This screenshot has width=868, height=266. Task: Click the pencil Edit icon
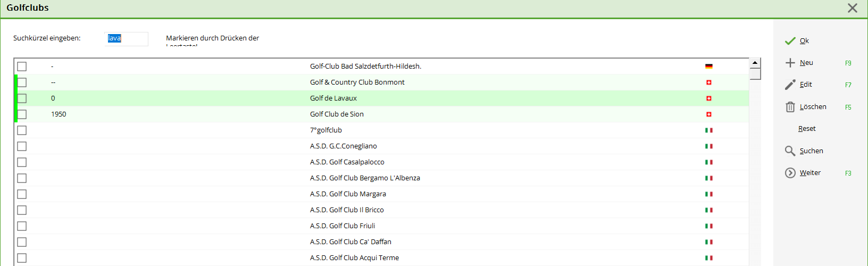point(790,85)
